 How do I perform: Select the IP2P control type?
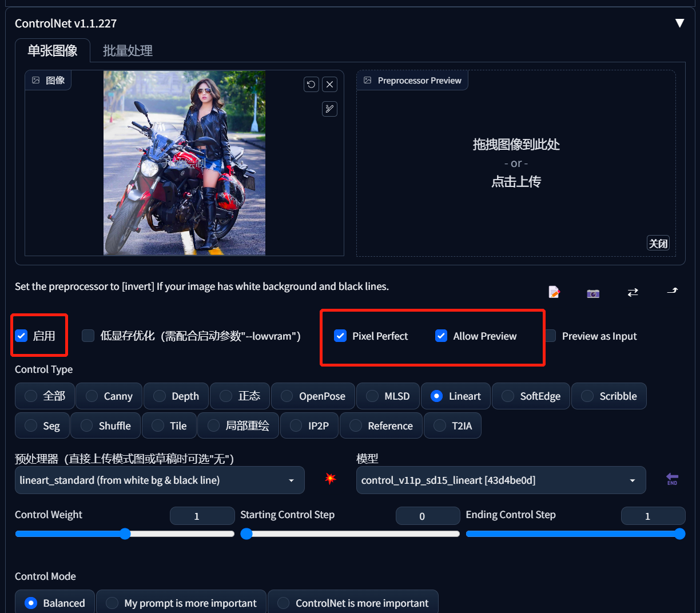click(x=309, y=425)
